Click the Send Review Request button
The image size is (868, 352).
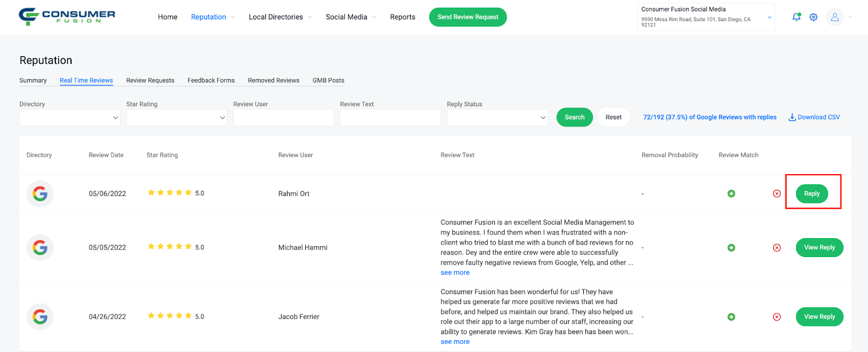tap(468, 17)
